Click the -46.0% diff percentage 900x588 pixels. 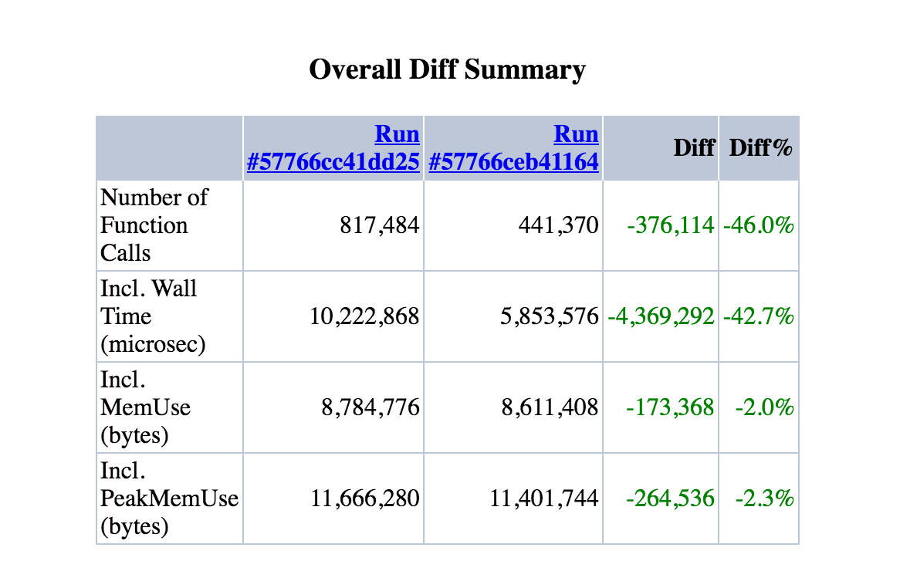[x=759, y=225]
